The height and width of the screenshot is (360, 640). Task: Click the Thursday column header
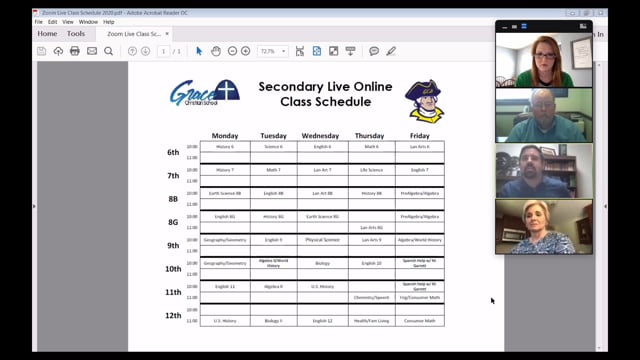pos(369,136)
